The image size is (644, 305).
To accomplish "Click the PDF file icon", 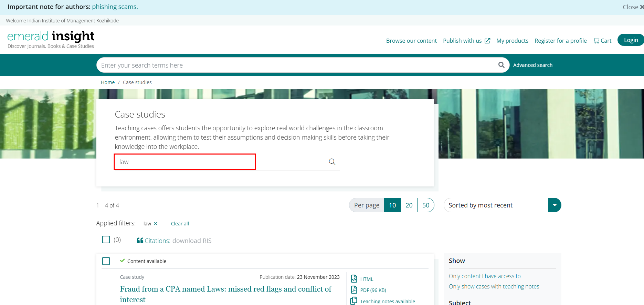I will [x=354, y=290].
